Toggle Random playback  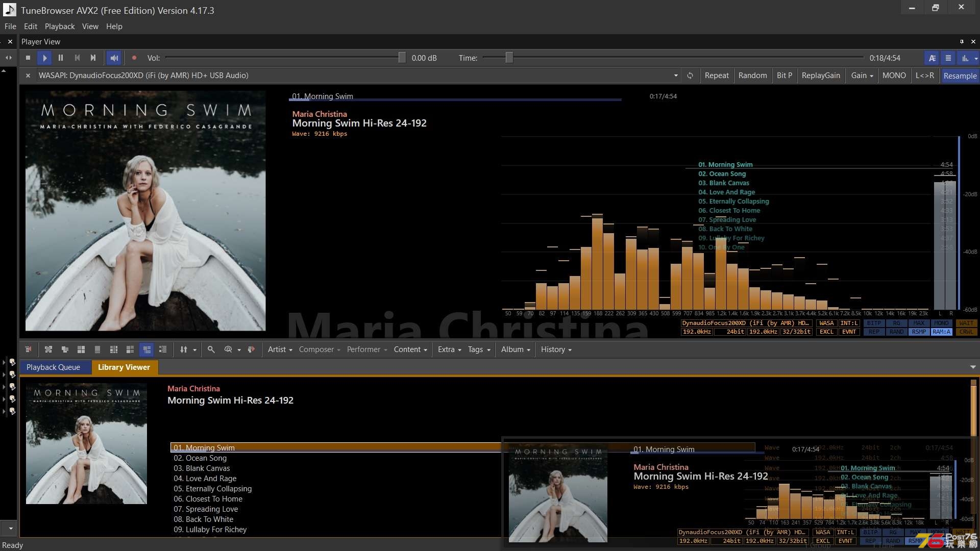tap(752, 76)
